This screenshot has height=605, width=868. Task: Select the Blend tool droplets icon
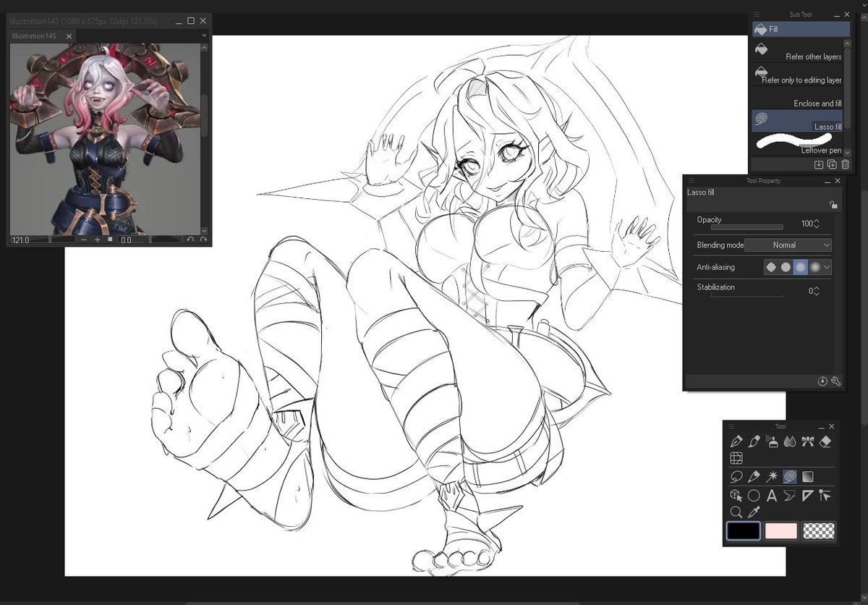[790, 441]
